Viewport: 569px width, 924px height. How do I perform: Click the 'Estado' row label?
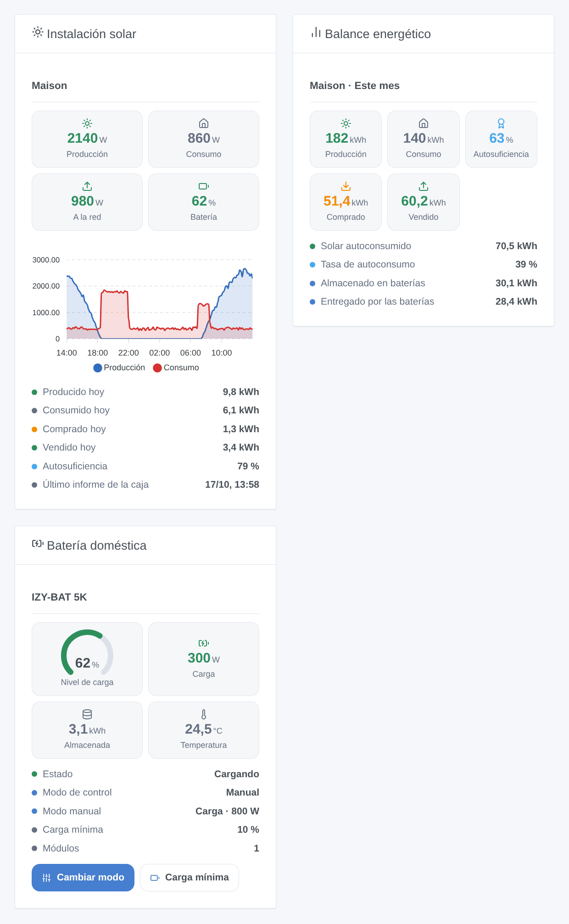tap(57, 774)
